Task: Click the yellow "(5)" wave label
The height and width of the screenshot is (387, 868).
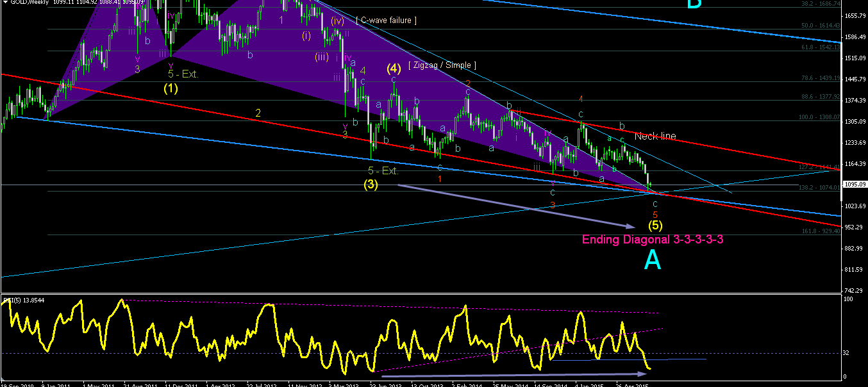Action: pyautogui.click(x=655, y=226)
